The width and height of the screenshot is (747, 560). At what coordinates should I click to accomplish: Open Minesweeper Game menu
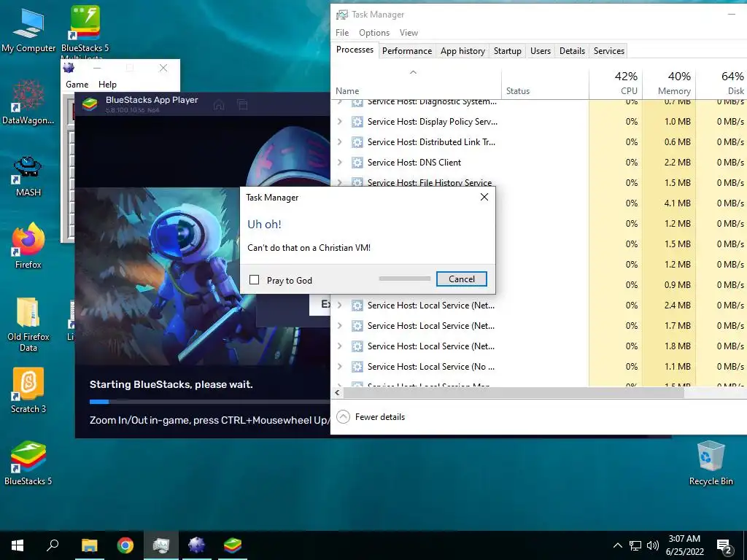(77, 85)
